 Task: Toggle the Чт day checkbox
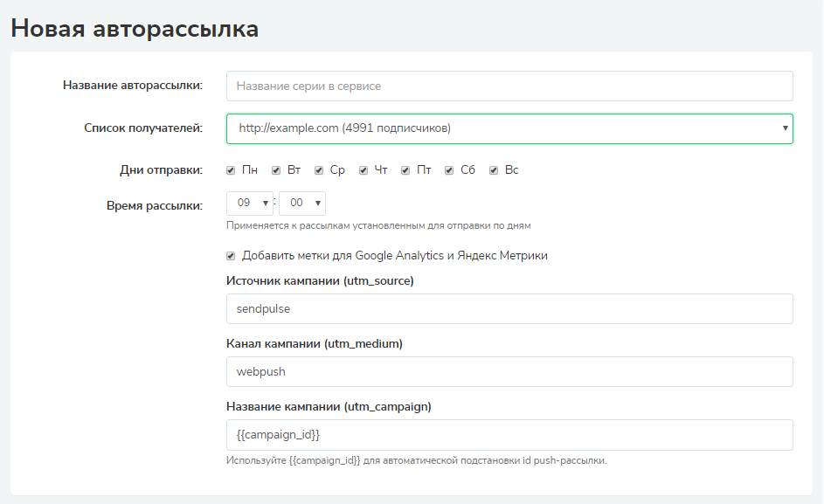[364, 170]
